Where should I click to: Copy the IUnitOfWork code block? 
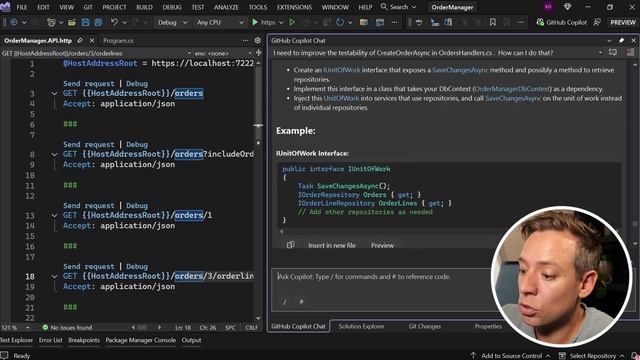coord(290,245)
